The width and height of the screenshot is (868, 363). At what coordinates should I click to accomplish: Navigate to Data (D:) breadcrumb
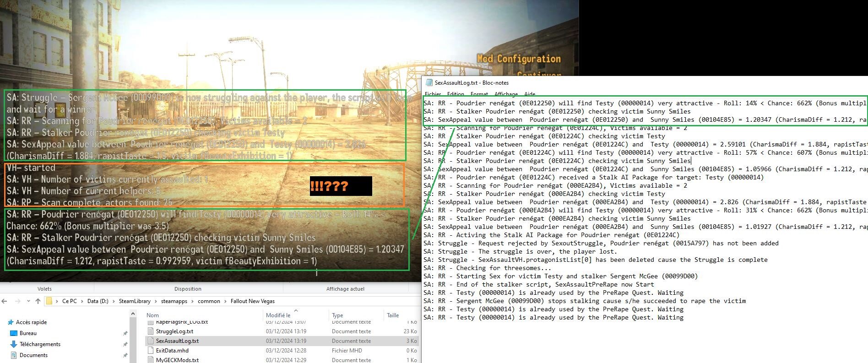(98, 301)
